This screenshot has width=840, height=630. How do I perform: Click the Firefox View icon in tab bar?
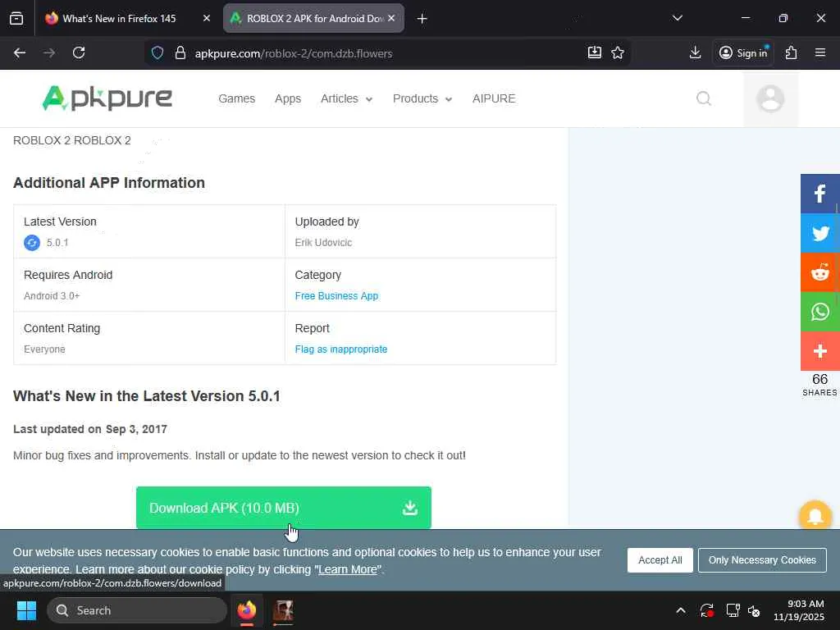[16, 19]
